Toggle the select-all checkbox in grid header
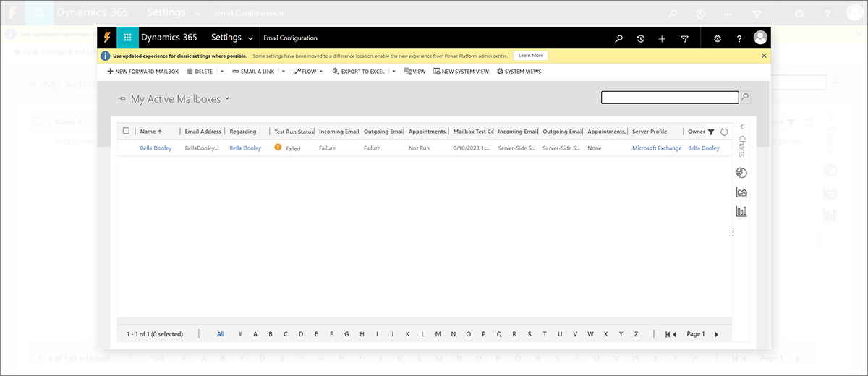 [126, 131]
